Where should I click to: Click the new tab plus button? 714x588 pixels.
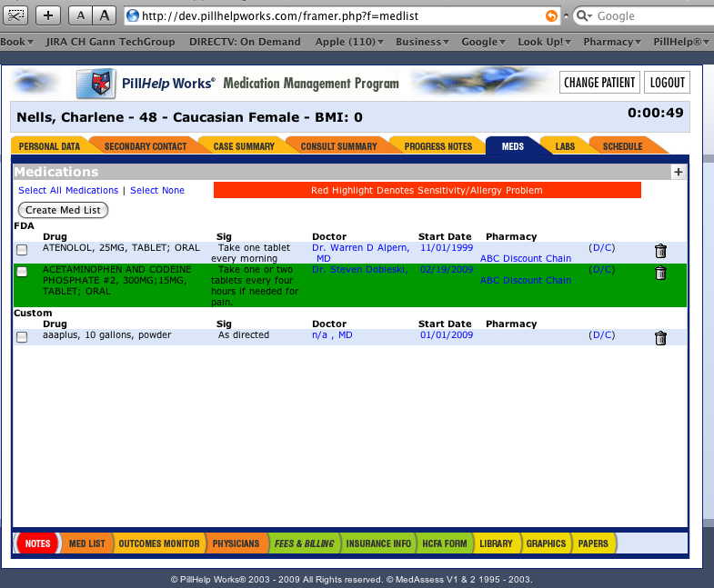pyautogui.click(x=48, y=15)
